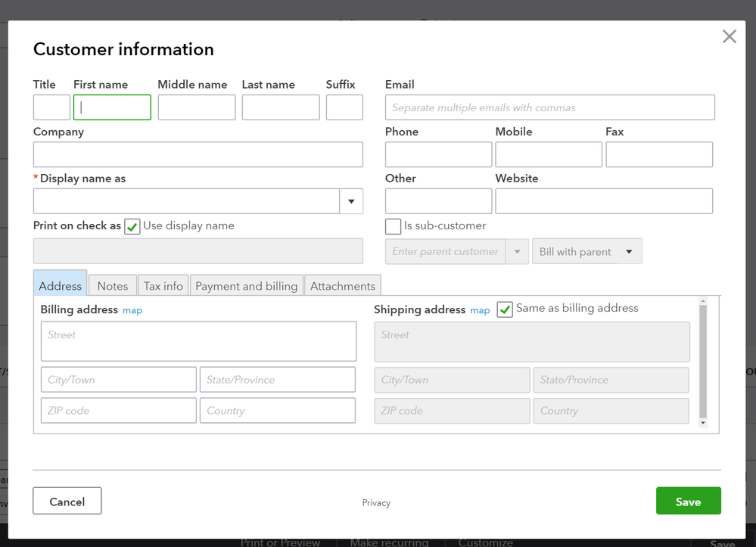Switch to the Notes tab

113,286
